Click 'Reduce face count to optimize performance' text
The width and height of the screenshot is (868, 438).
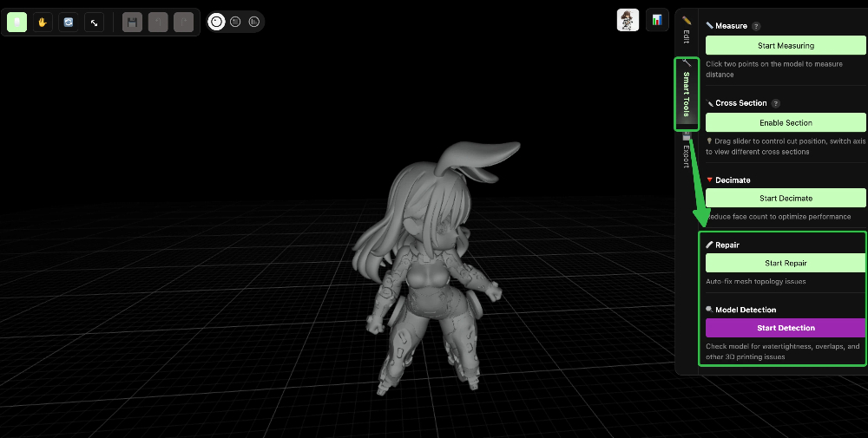[x=779, y=217]
